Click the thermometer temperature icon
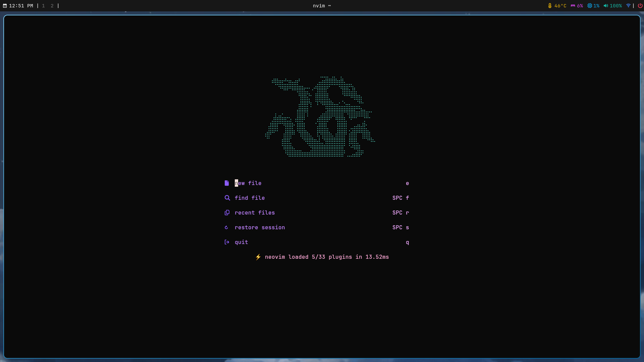644x362 pixels. (550, 6)
